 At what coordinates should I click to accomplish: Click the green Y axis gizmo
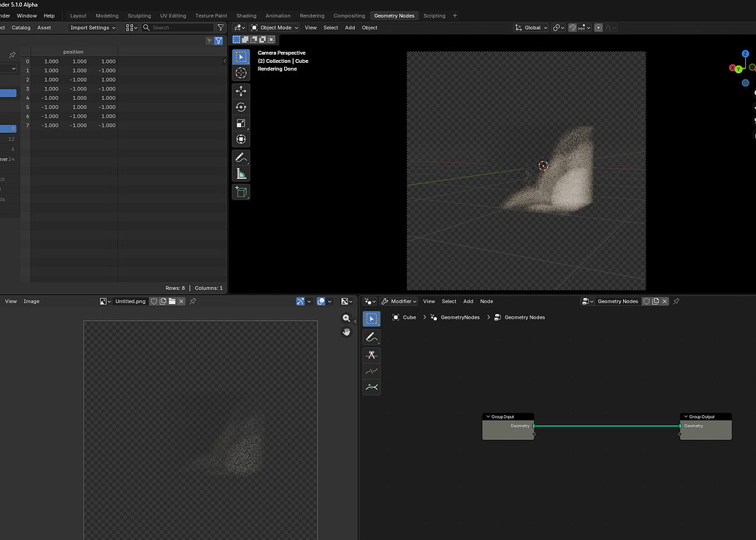738,69
